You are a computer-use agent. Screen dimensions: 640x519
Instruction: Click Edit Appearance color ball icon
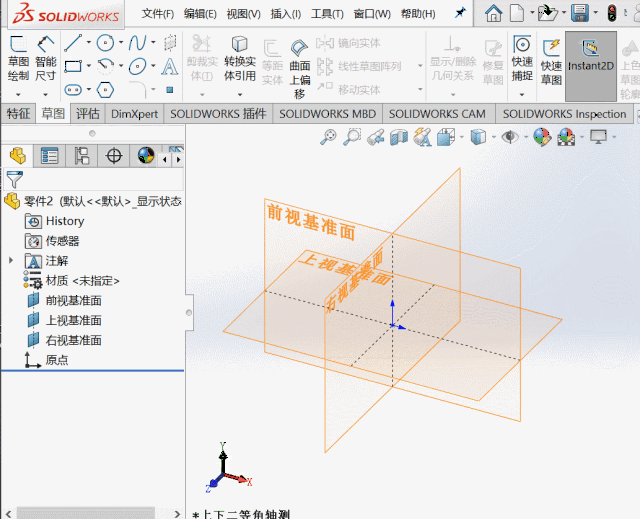click(542, 137)
